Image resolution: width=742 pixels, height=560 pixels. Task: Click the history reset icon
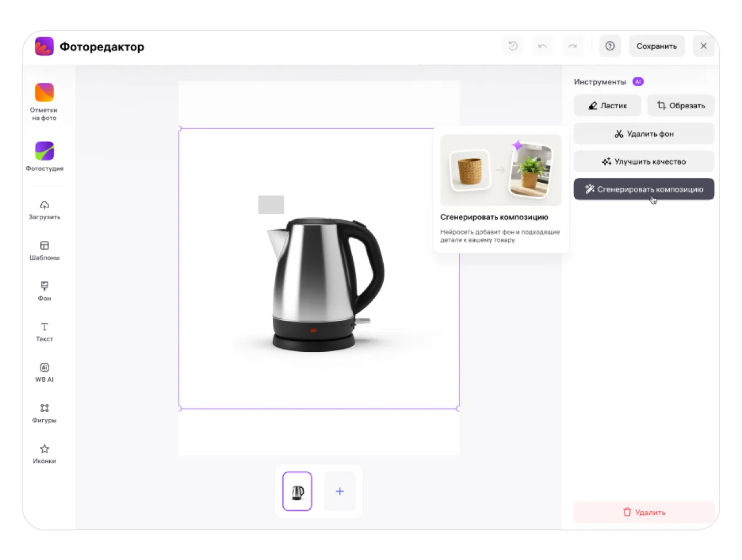click(x=513, y=46)
